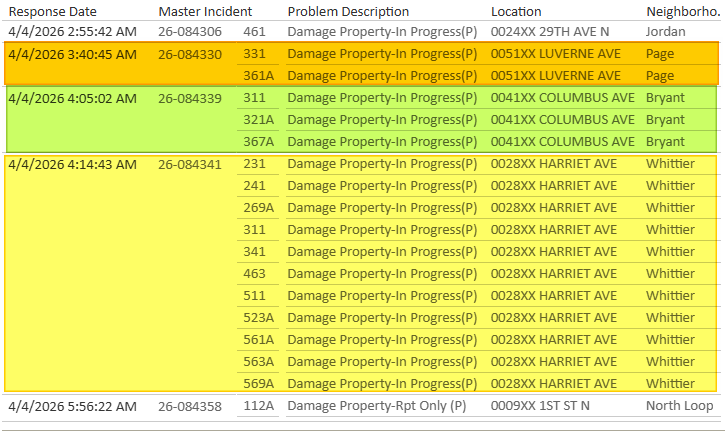Select response date 4/4/2026 4:05:02 AM
The image size is (725, 431).
tap(73, 98)
